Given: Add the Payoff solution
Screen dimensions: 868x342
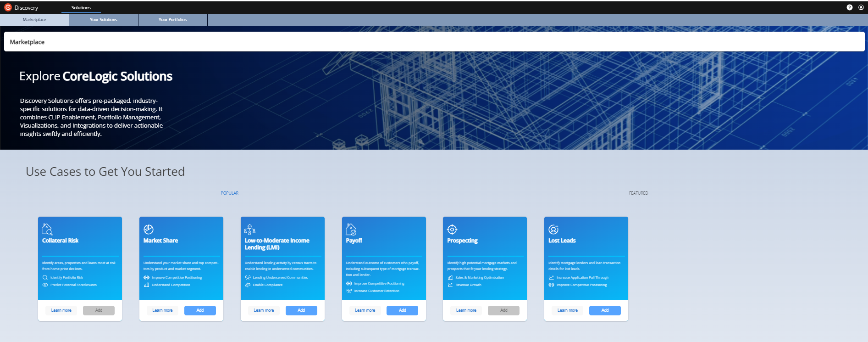Looking at the screenshot, I should pos(403,310).
